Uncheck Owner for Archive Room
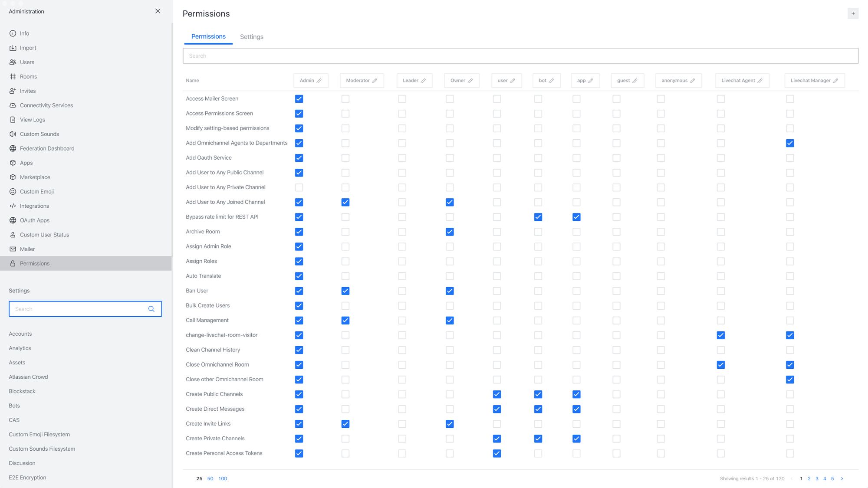This screenshot has width=868, height=488. click(450, 232)
